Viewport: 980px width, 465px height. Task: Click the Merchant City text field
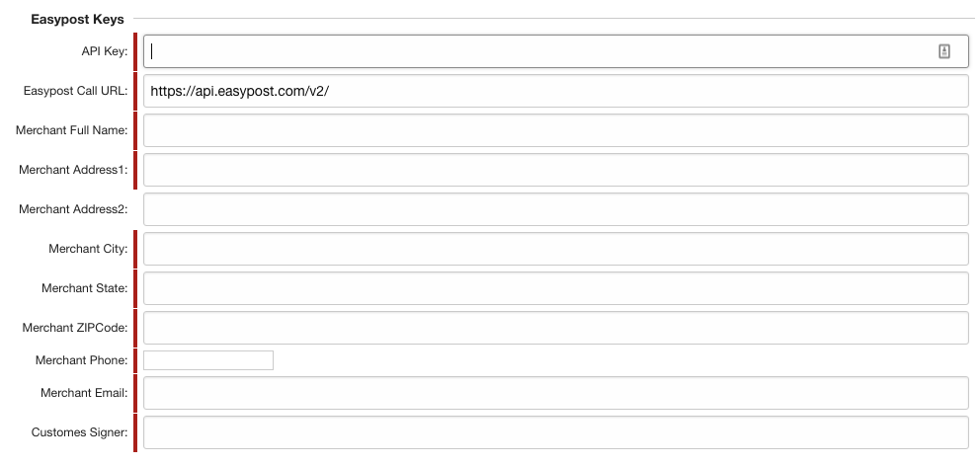(555, 249)
